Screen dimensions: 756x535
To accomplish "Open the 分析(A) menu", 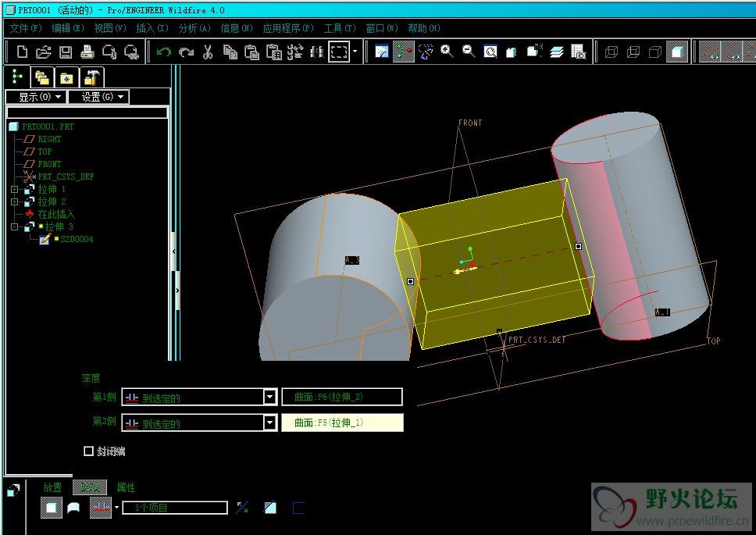I will click(194, 28).
